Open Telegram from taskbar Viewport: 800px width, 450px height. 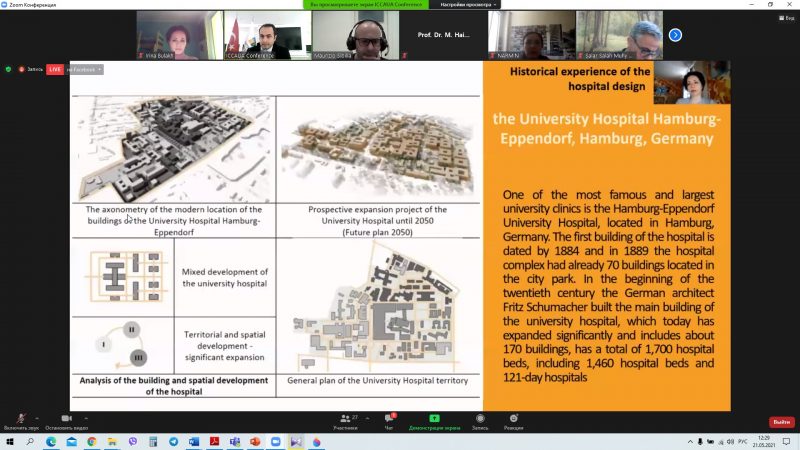point(173,441)
